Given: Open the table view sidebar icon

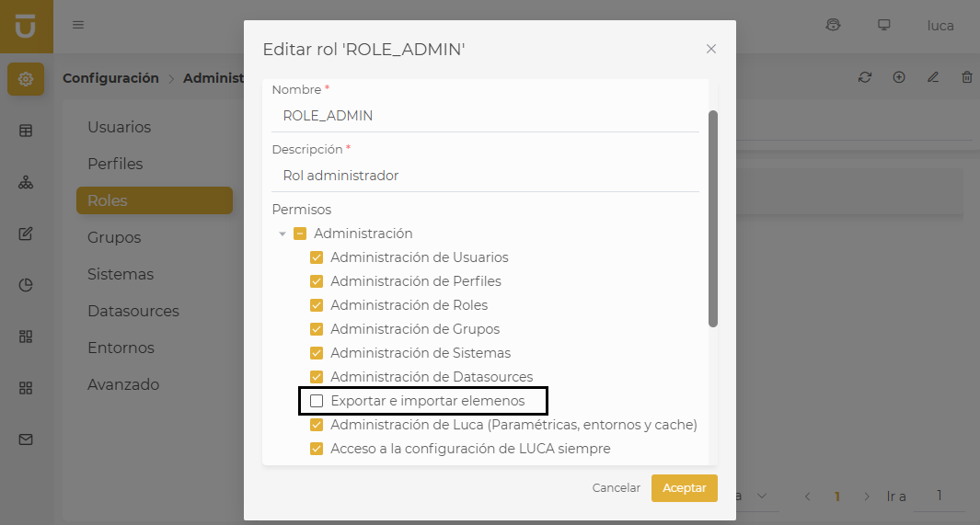Looking at the screenshot, I should [26, 131].
